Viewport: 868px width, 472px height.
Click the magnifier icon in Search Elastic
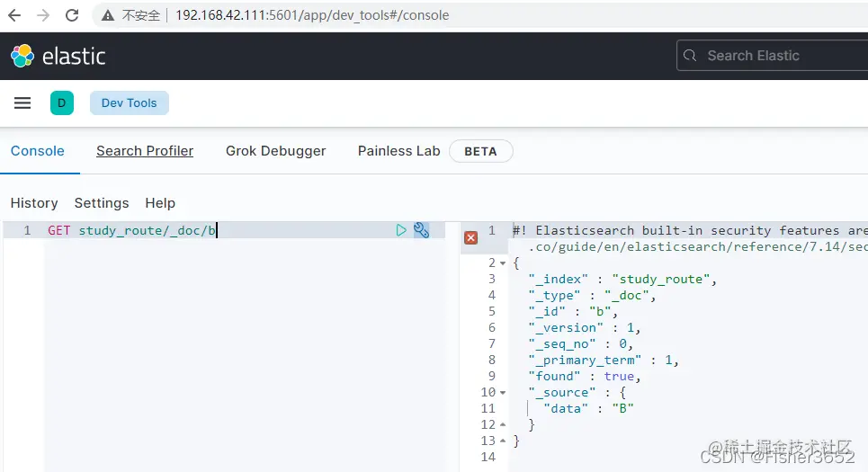tap(690, 56)
